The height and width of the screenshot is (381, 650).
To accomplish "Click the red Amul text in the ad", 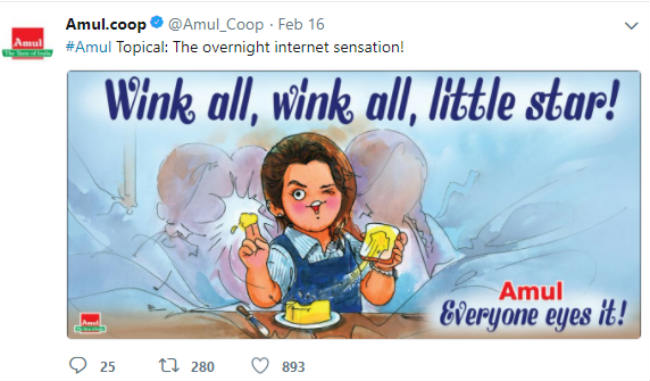I will click(531, 291).
